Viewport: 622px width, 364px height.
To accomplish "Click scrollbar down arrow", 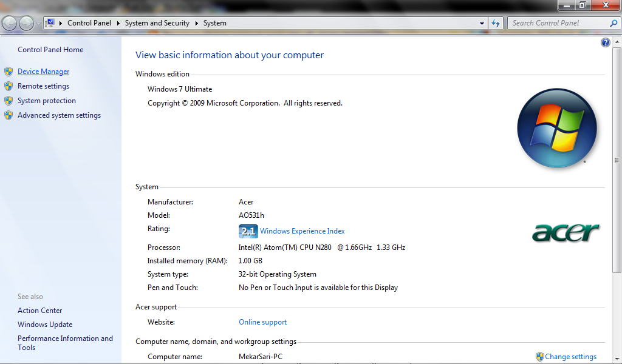I will (617, 358).
